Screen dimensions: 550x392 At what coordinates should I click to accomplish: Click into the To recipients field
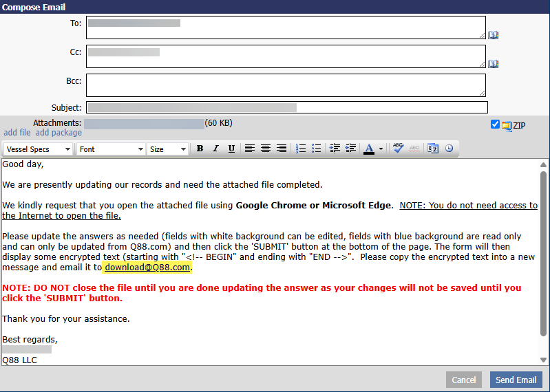pos(286,28)
